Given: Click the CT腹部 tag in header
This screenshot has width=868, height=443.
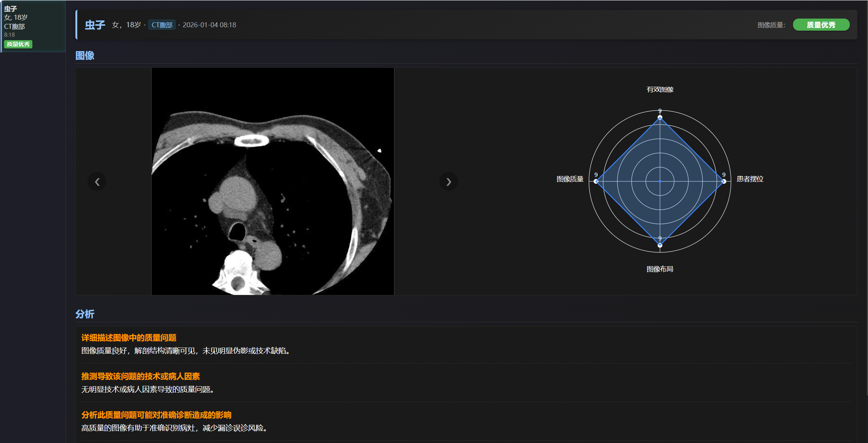Looking at the screenshot, I should click(162, 25).
